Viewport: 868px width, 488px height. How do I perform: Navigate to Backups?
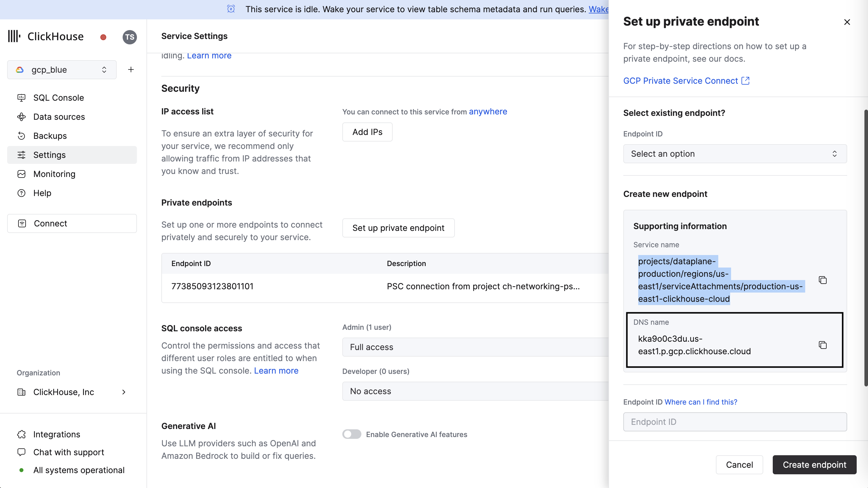tap(50, 136)
